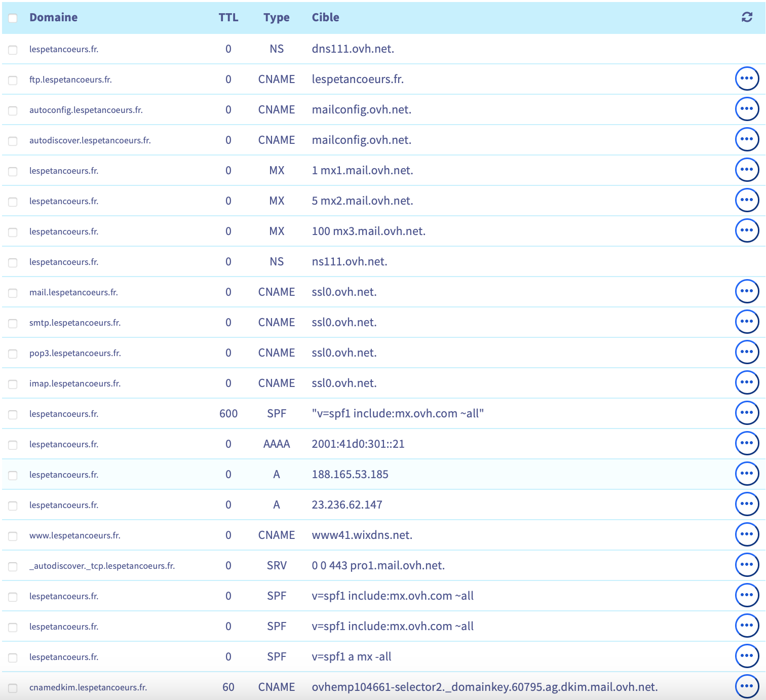Click the dns111.ovh.net. NS target text
Viewport: 766px width, 700px height.
(x=353, y=49)
